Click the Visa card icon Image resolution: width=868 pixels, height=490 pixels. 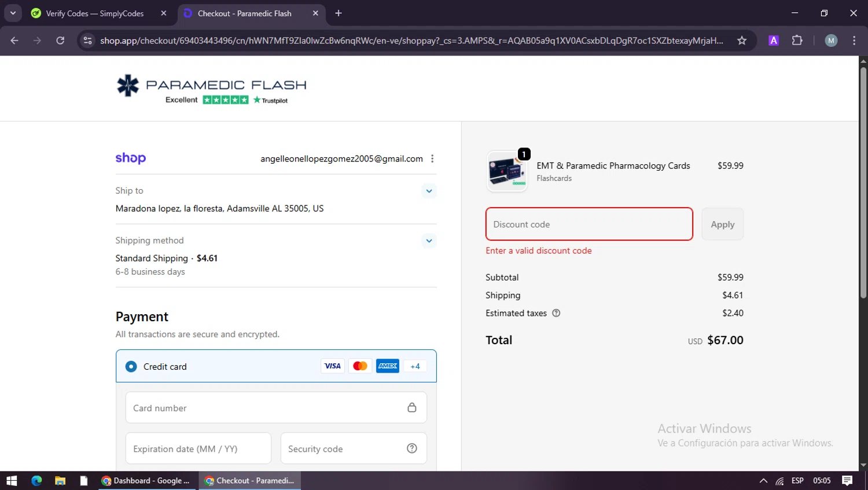333,366
